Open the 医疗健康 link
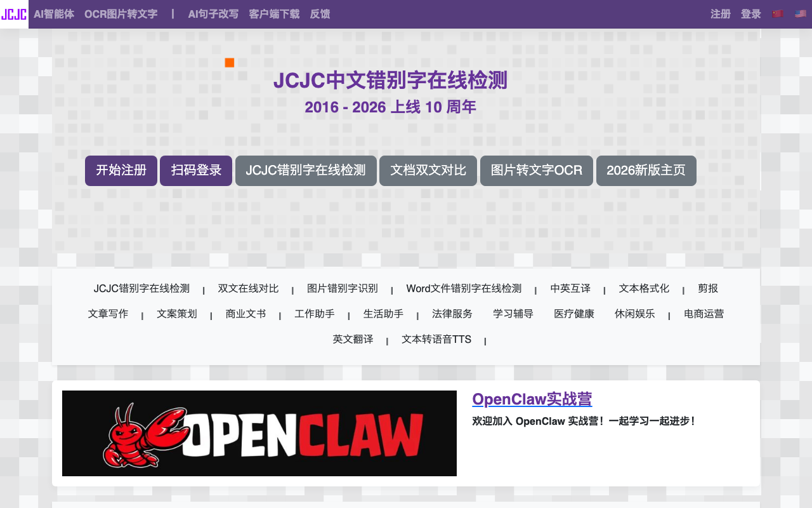812x508 pixels. [574, 314]
